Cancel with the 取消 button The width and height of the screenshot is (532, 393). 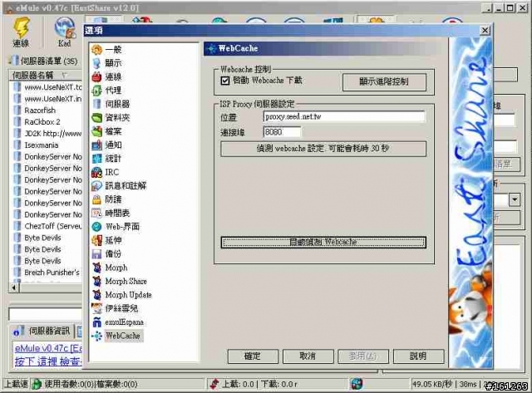[308, 356]
